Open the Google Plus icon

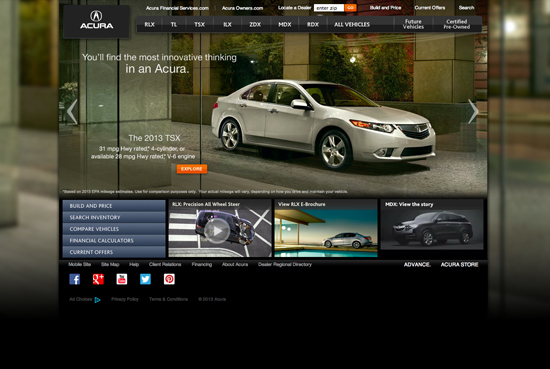(x=98, y=279)
